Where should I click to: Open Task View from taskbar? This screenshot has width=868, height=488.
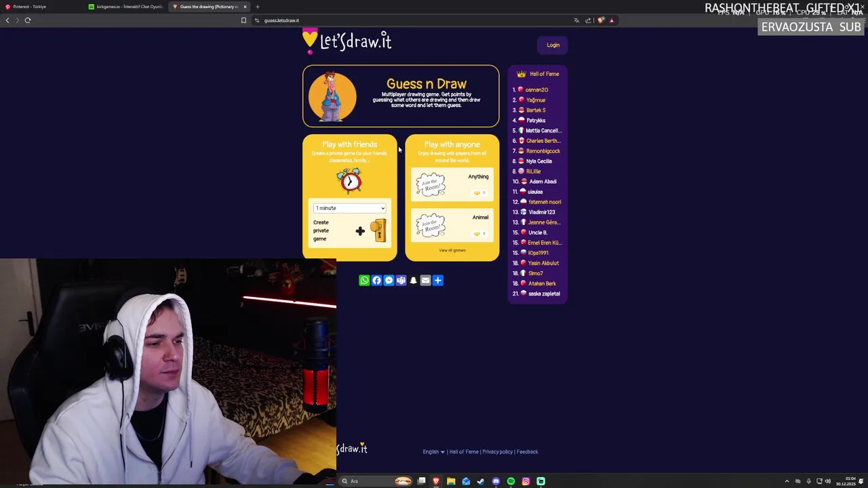pos(421,481)
